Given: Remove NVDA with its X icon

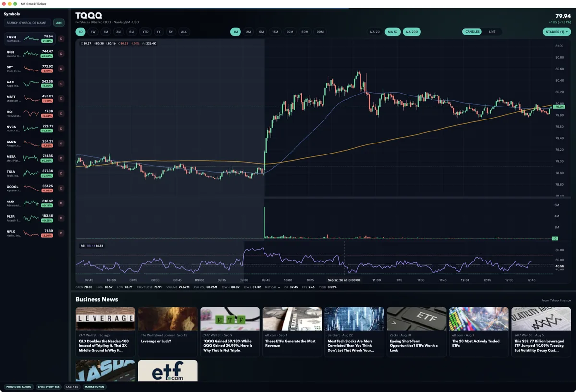Looking at the screenshot, I should [x=61, y=128].
